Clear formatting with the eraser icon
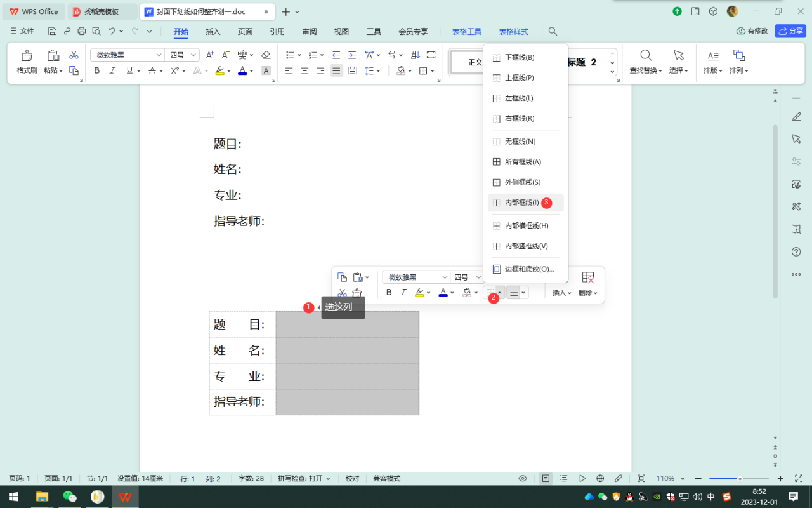 [x=266, y=55]
